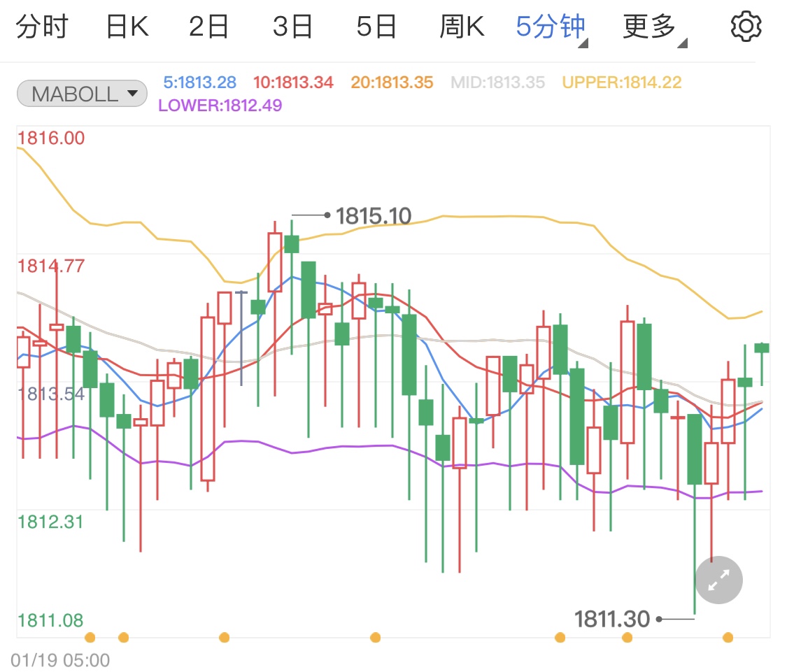Viewport: 787px width, 672px height.
Task: Switch to 周K tab
Action: coord(462,27)
